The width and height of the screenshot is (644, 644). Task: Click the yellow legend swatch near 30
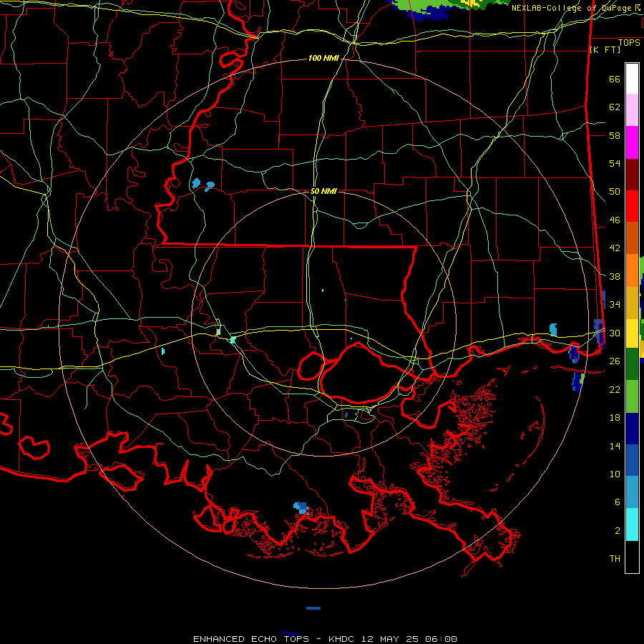coord(632,333)
